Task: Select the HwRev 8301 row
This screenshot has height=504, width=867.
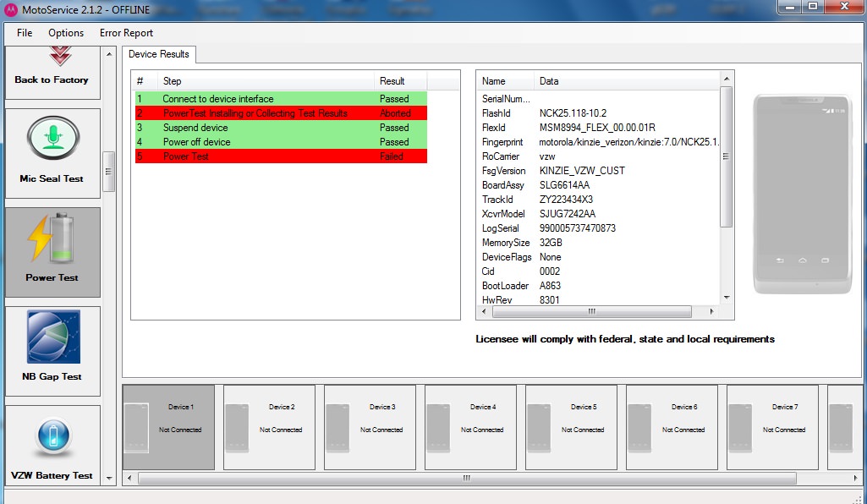Action: [599, 299]
